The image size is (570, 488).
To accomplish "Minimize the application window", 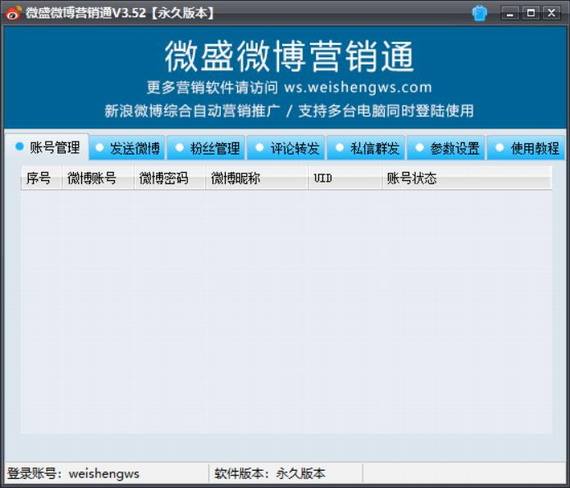I will [510, 14].
